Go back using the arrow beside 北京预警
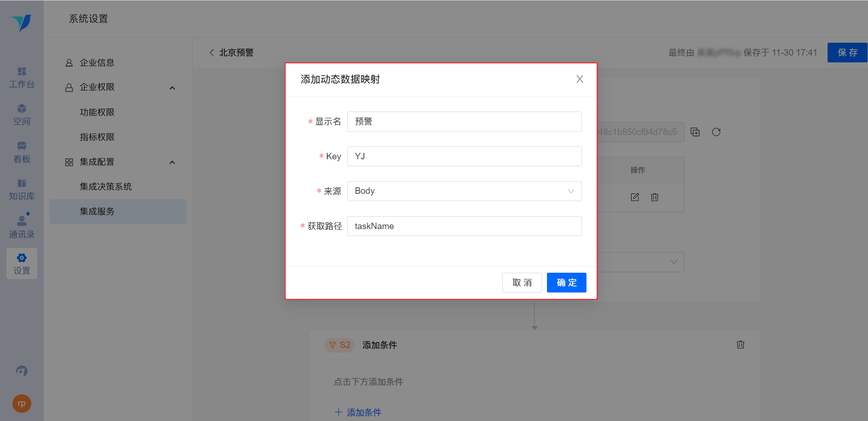The height and width of the screenshot is (421, 868). 212,52
